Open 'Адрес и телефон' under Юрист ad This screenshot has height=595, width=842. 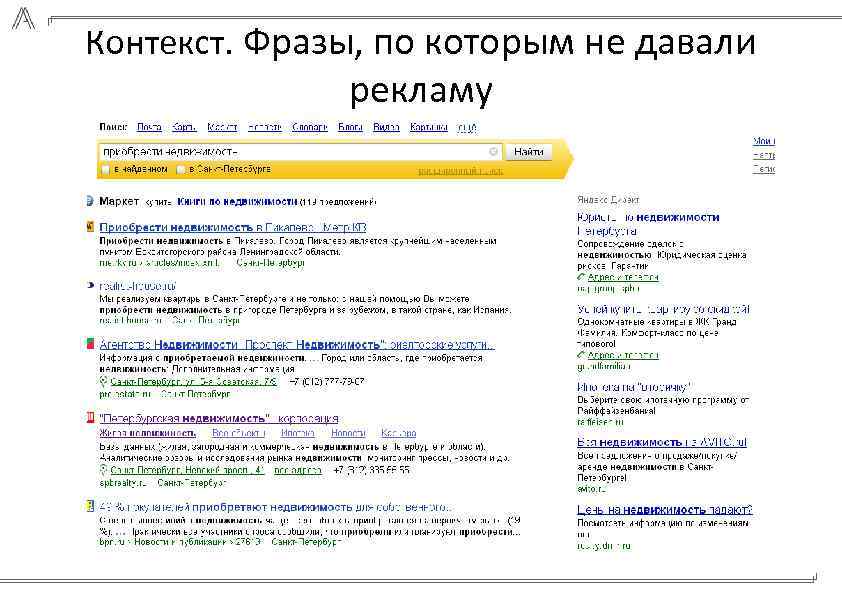pyautogui.click(x=623, y=277)
